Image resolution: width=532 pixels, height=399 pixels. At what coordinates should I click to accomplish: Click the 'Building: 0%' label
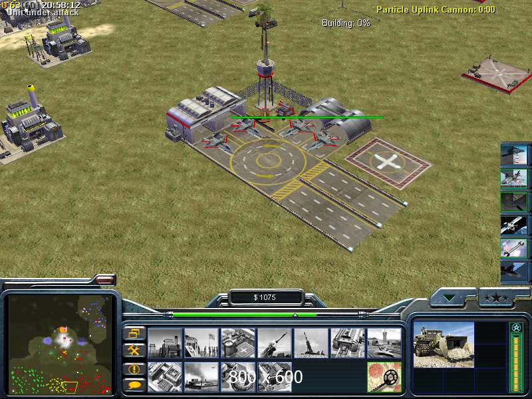click(x=346, y=23)
